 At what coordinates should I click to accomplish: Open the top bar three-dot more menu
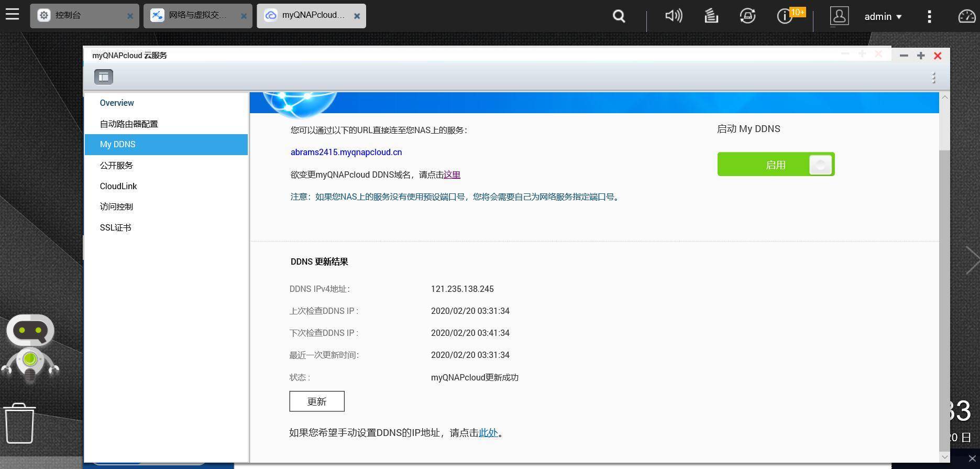pyautogui.click(x=929, y=16)
